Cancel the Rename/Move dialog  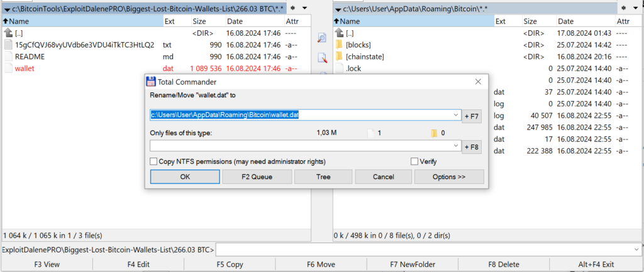pos(384,177)
